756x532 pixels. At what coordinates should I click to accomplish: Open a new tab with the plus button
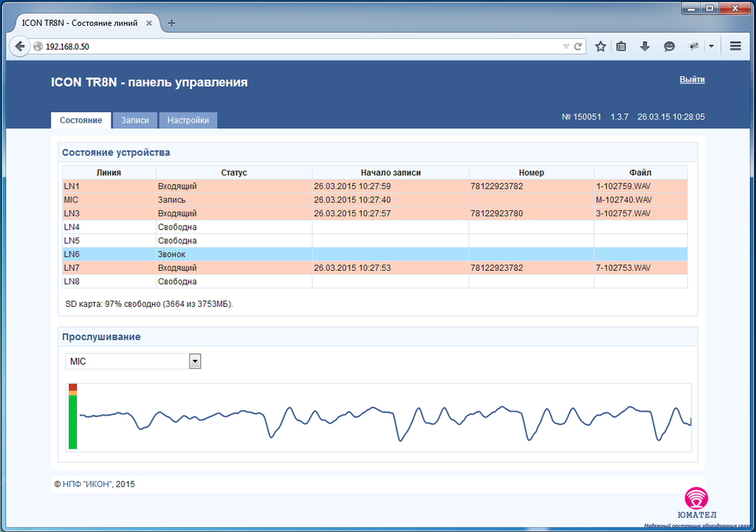pos(171,23)
